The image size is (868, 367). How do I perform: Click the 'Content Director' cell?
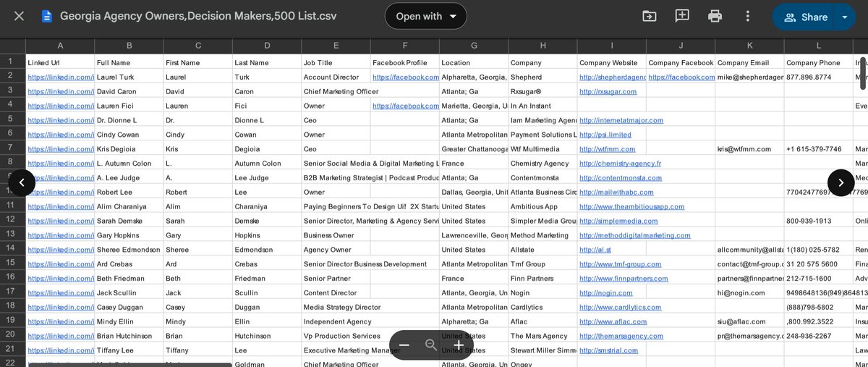point(336,293)
